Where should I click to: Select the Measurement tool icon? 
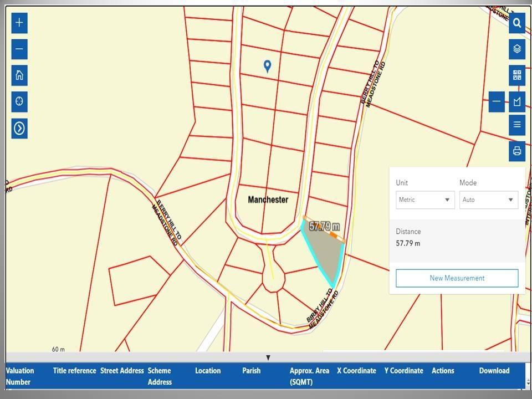(516, 101)
